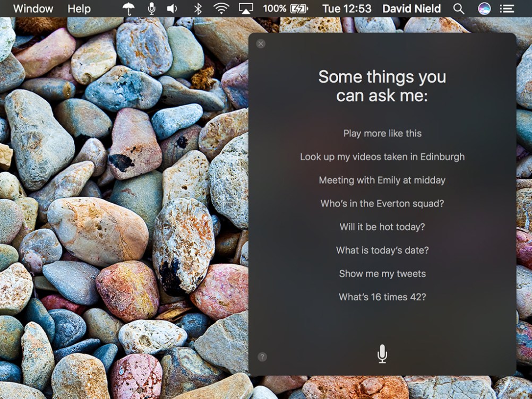
Task: Click the AirPlay display icon
Action: (x=245, y=8)
